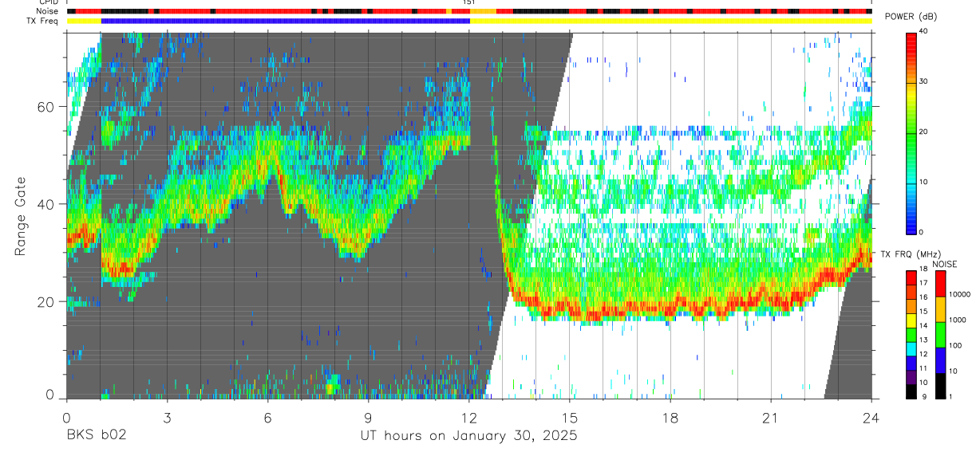This screenshot has width=980, height=452.
Task: Click Range Gate axis tick '40'
Action: tap(47, 204)
